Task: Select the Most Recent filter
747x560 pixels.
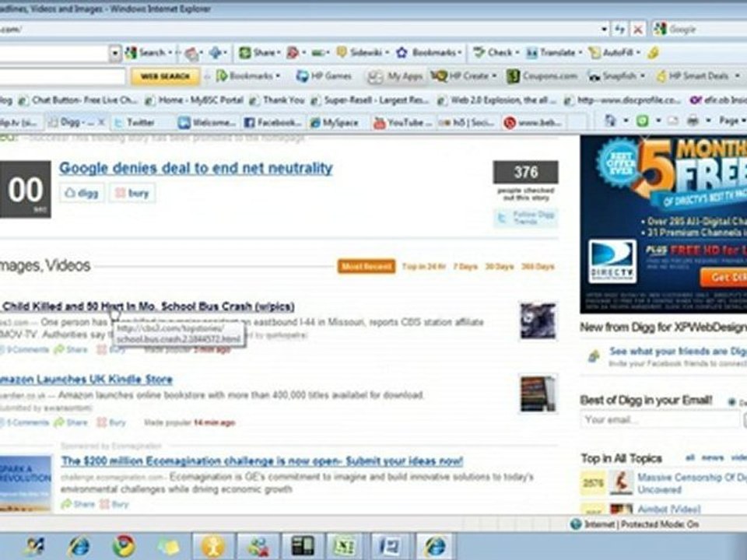Action: [366, 267]
